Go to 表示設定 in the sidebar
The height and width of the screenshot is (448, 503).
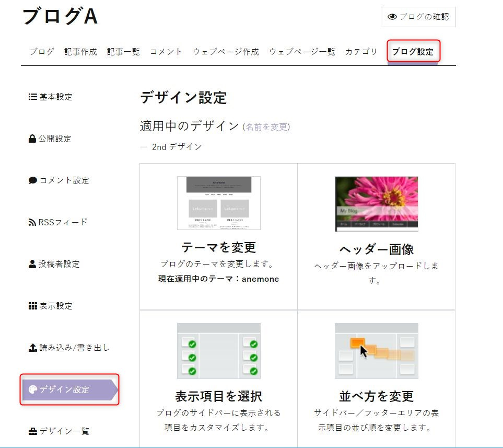coord(51,306)
